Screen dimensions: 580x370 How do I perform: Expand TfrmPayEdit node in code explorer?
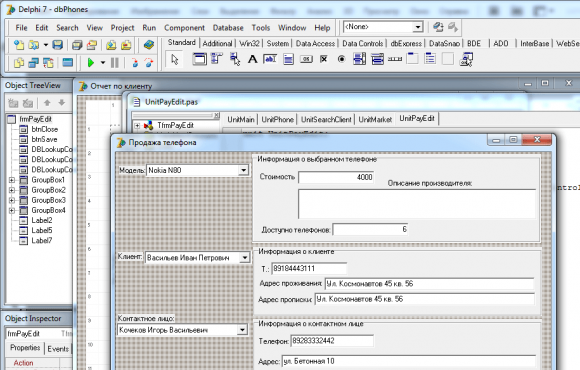[x=137, y=125]
